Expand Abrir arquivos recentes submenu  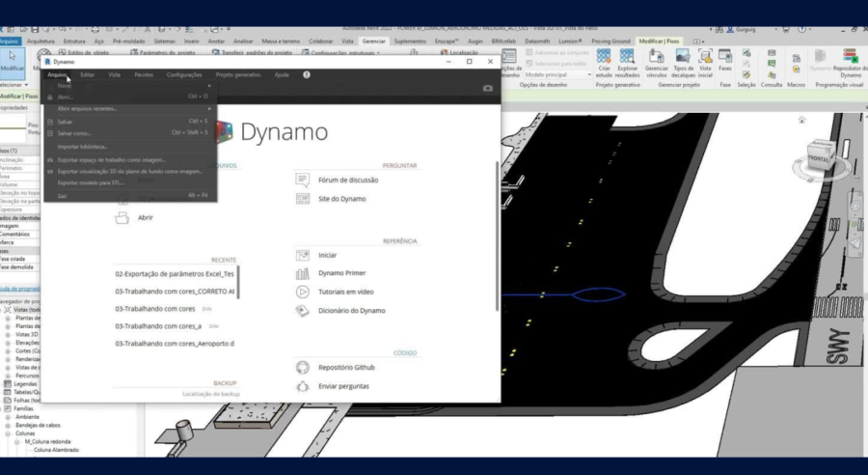pos(209,109)
